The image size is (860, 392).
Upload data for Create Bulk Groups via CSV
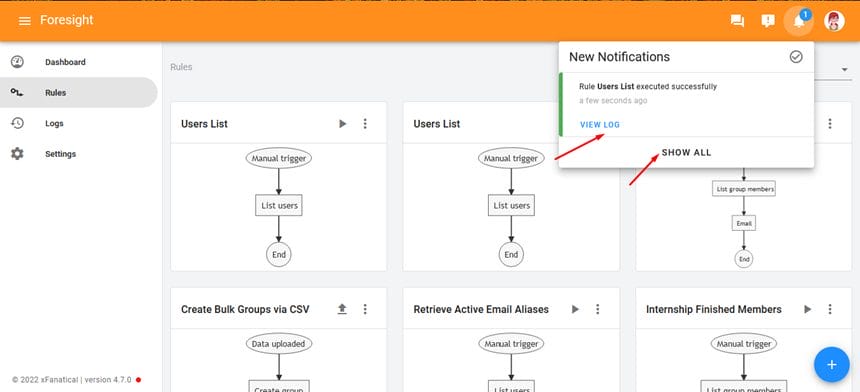point(342,309)
